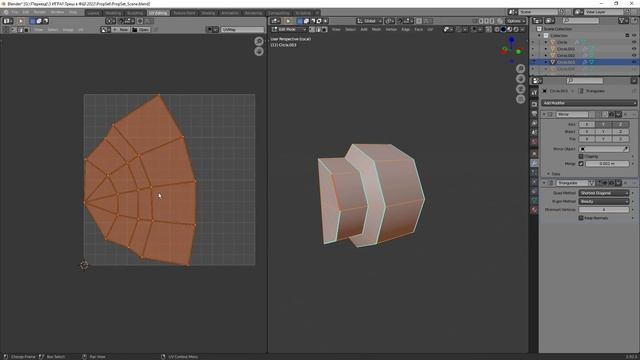This screenshot has width=640, height=360.
Task: Open the Options dropdown in 3D viewport
Action: (516, 21)
